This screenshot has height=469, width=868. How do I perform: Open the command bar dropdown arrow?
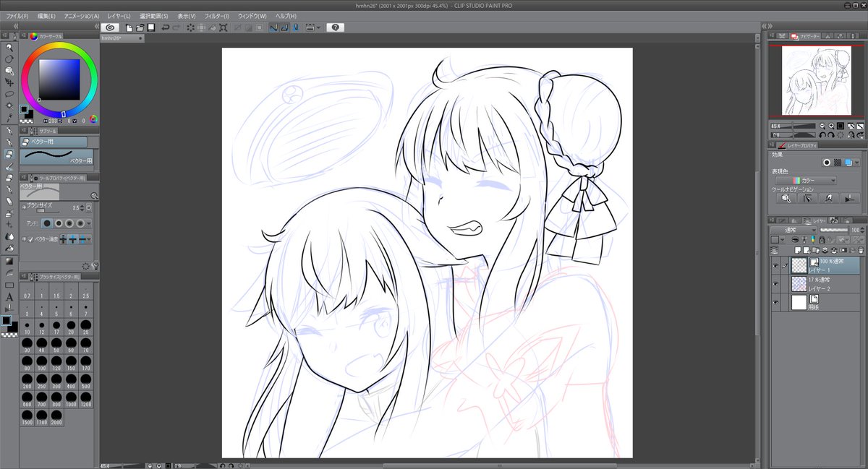click(x=318, y=27)
